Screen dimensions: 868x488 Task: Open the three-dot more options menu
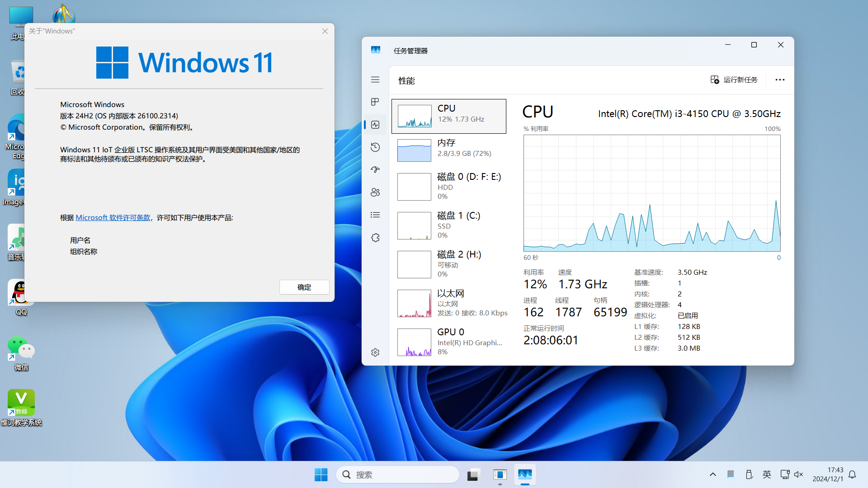780,80
